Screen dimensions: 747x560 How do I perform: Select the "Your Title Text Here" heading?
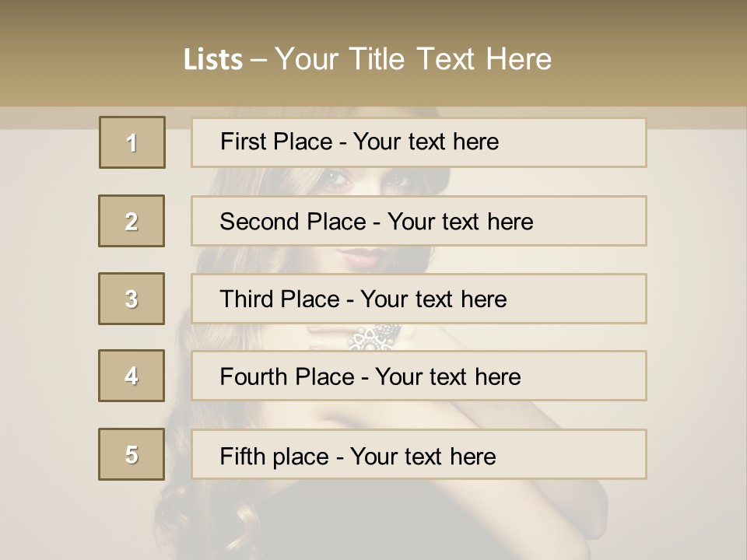[x=413, y=59]
